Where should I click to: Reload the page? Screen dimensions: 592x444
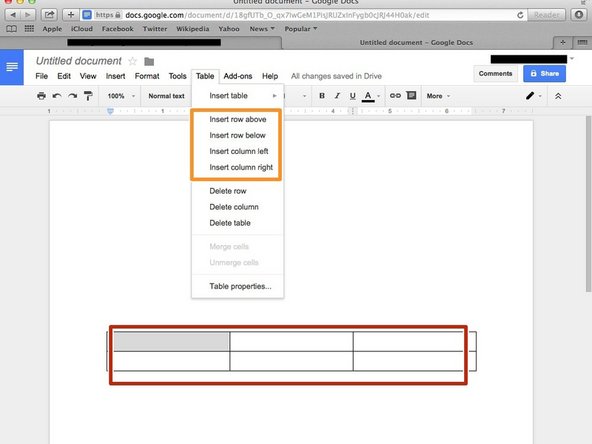[520, 15]
